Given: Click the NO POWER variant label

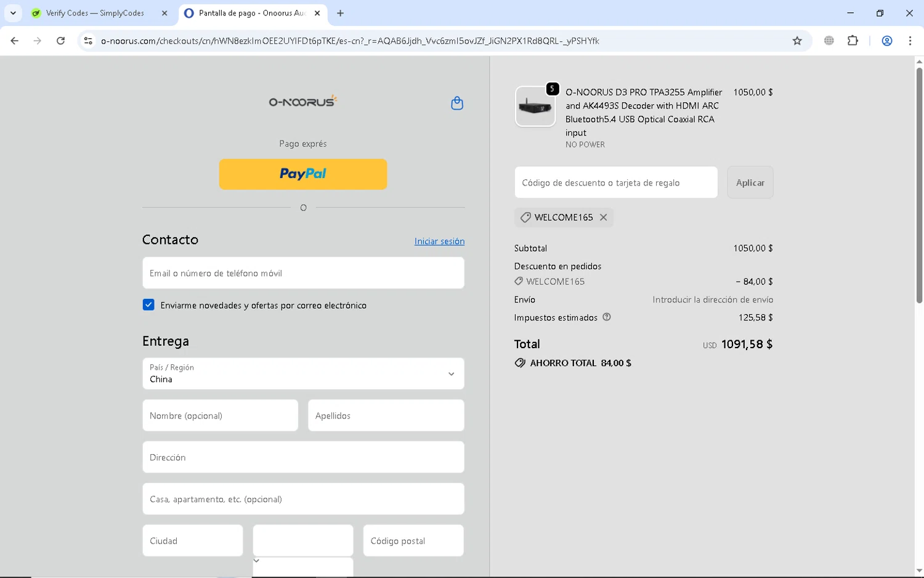Looking at the screenshot, I should pos(585,145).
